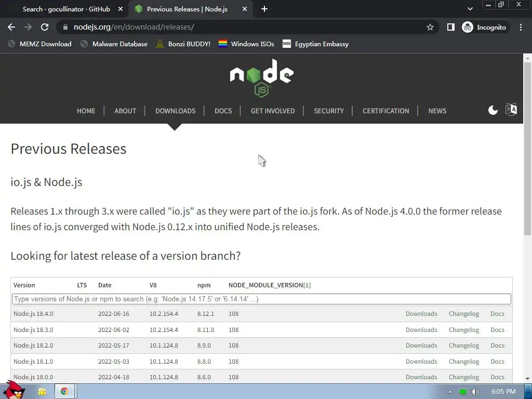The image size is (532, 399).
Task: Open the Egyptian Embassy bookmark
Action: click(x=315, y=44)
